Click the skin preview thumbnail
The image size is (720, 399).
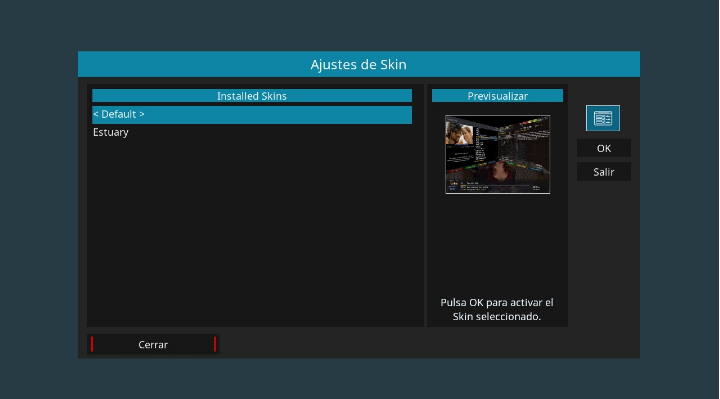497,154
